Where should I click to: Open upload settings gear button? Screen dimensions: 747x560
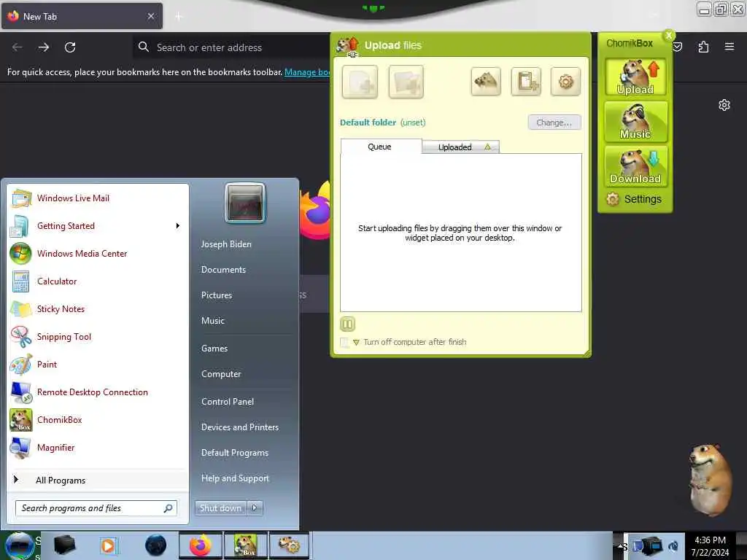pyautogui.click(x=565, y=82)
